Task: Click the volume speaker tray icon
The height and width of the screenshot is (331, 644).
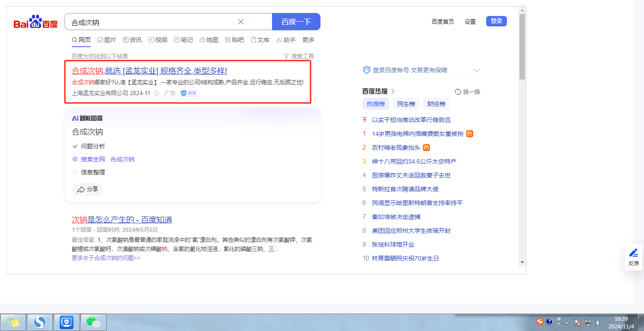Action: click(x=599, y=322)
